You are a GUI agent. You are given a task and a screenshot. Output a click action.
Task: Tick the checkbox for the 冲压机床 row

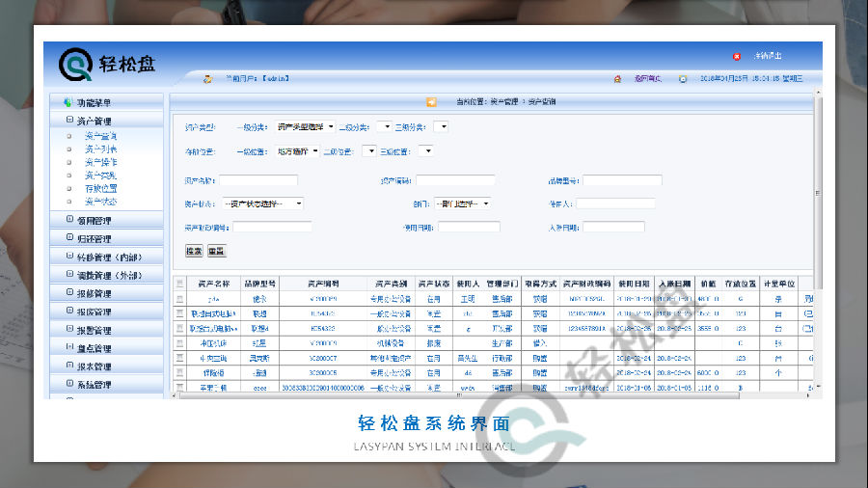click(x=179, y=343)
